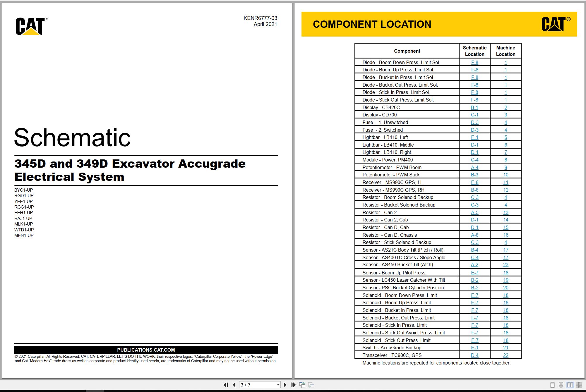Select the Machine Location column header
This screenshot has height=392, width=586.
point(506,51)
